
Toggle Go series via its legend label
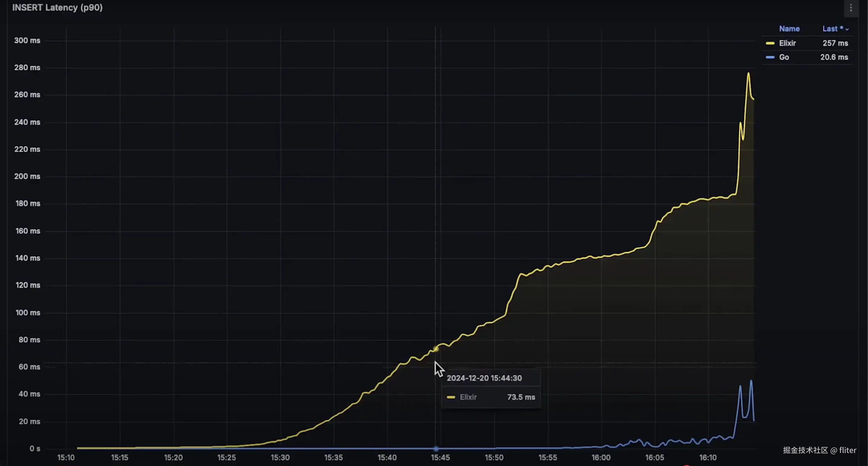click(784, 57)
